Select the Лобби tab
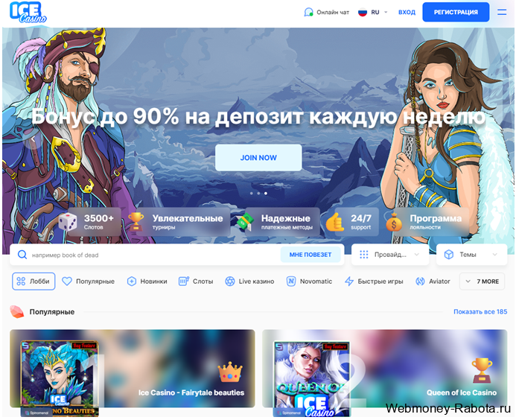 pos(34,281)
